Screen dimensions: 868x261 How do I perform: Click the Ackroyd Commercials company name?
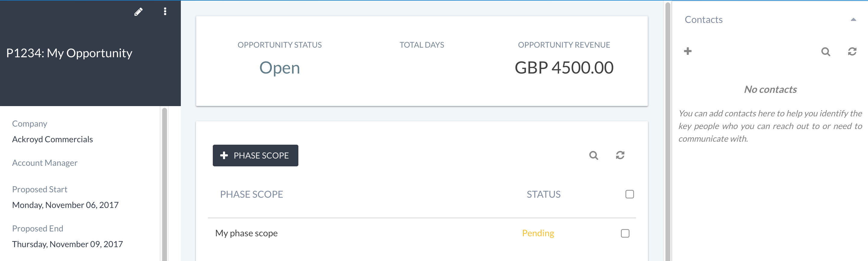[52, 140]
